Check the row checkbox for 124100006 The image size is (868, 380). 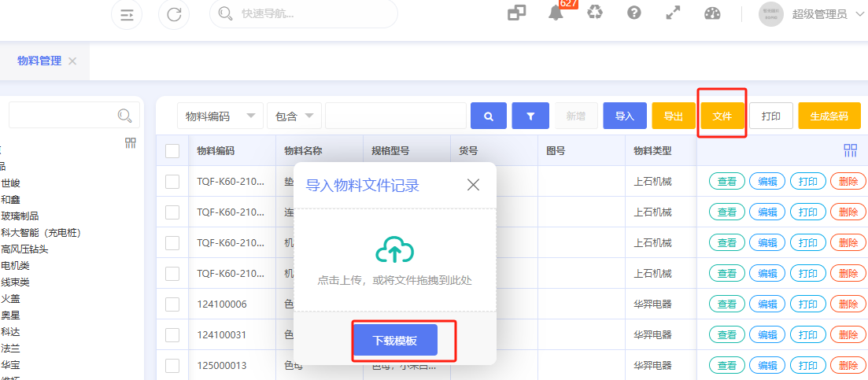172,304
